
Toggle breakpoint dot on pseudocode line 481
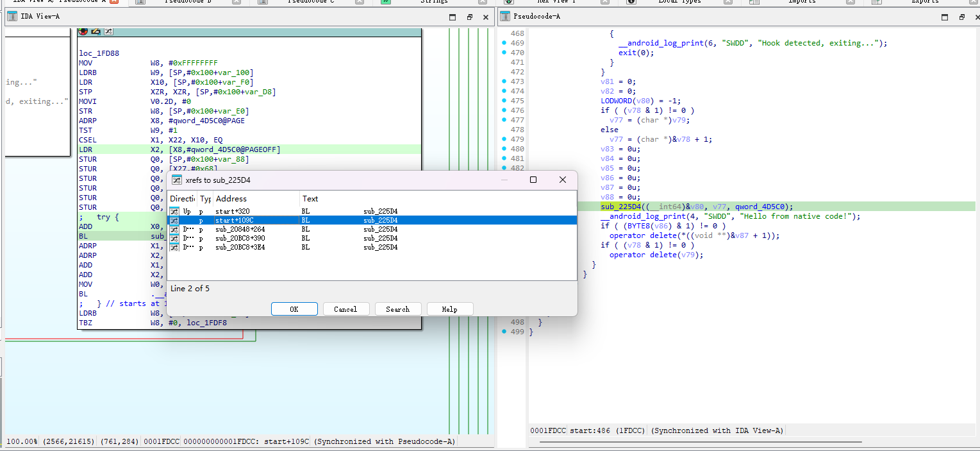point(504,158)
